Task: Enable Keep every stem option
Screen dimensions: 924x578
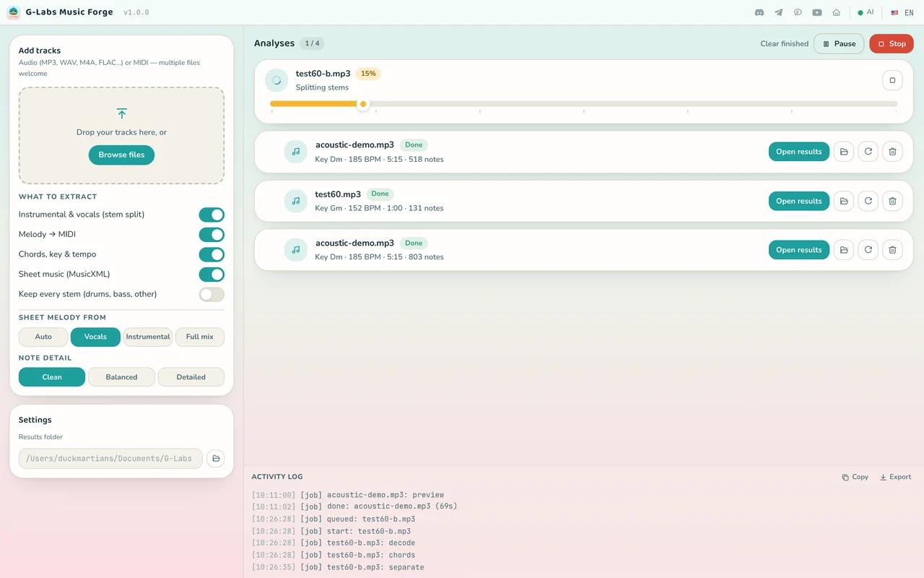Action: pyautogui.click(x=212, y=294)
